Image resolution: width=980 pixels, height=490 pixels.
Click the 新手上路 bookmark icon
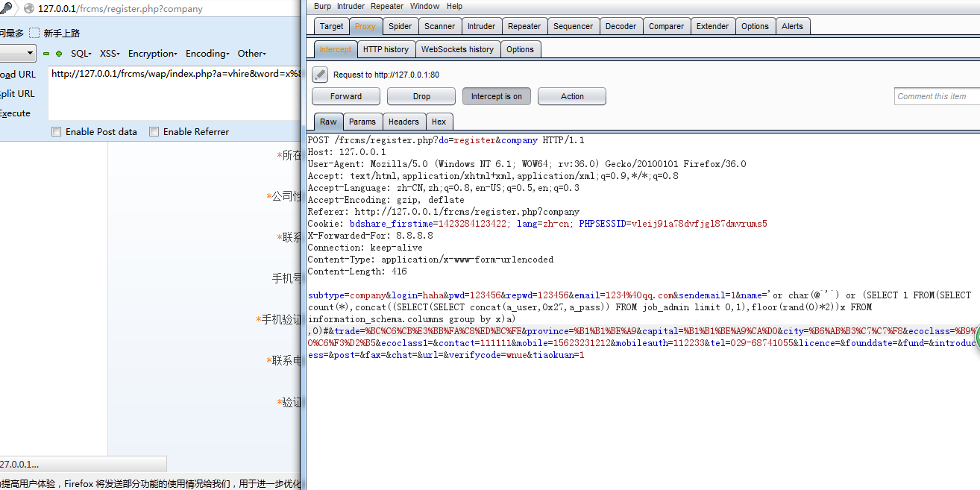click(x=34, y=33)
